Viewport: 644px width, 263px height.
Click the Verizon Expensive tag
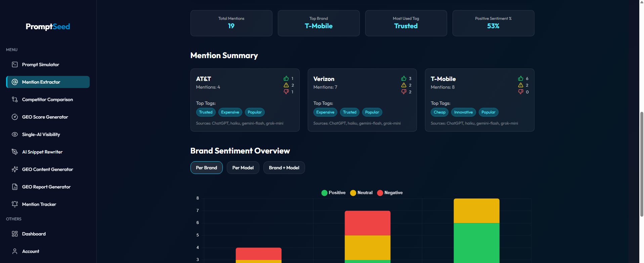coord(325,112)
